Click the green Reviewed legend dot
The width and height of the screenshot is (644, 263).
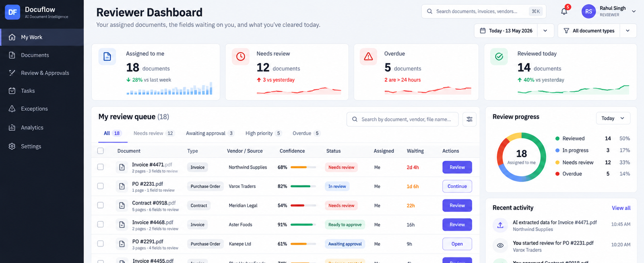(x=557, y=138)
